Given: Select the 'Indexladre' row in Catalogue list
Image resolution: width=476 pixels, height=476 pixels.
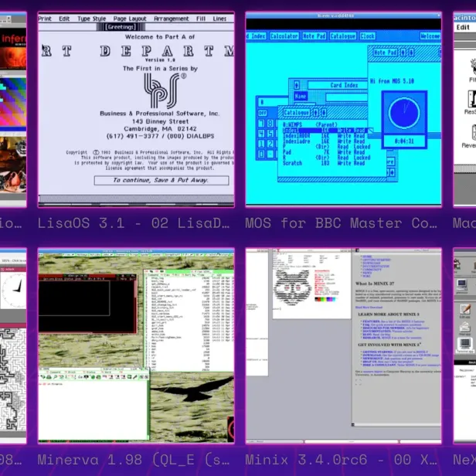Looking at the screenshot, I should click(x=324, y=141).
